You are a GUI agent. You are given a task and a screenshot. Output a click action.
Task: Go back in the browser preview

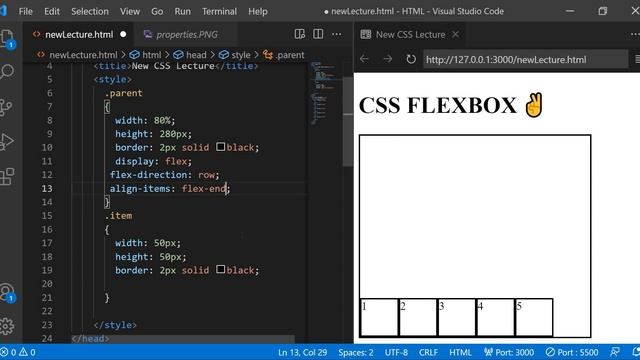[364, 59]
